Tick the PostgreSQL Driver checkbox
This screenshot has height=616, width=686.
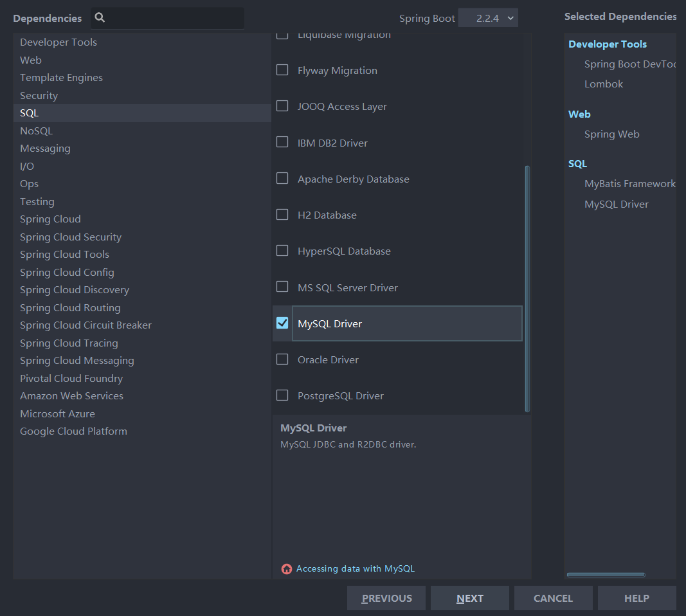tap(282, 395)
